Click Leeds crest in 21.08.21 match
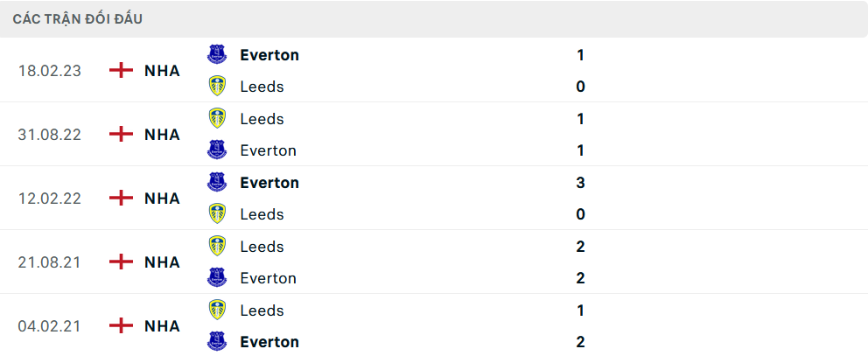The width and height of the screenshot is (868, 356). point(217,246)
